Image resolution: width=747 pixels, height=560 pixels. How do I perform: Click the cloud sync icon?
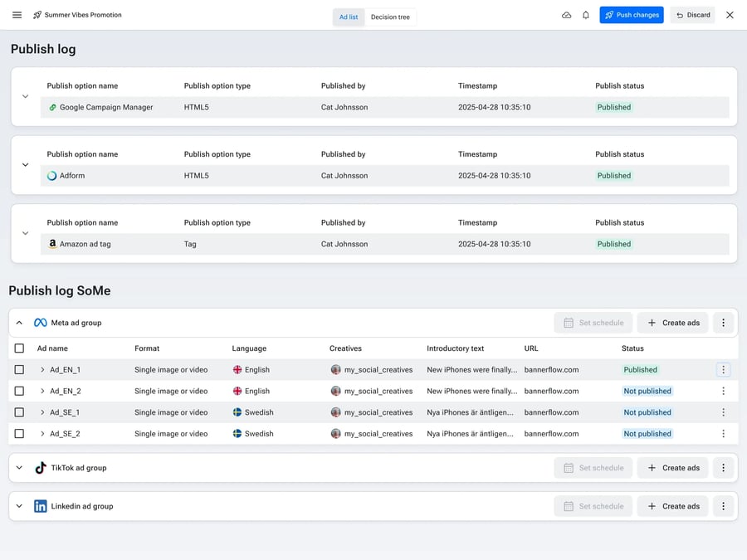click(567, 14)
